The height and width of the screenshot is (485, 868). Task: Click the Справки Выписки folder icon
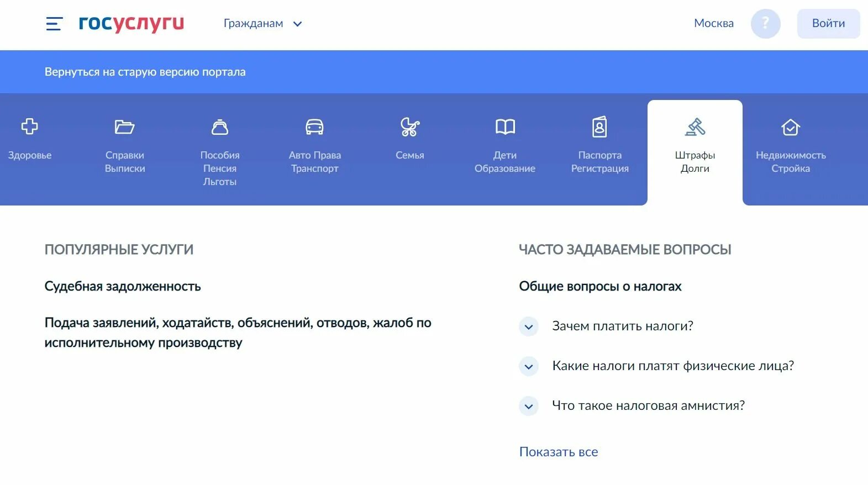coord(124,127)
